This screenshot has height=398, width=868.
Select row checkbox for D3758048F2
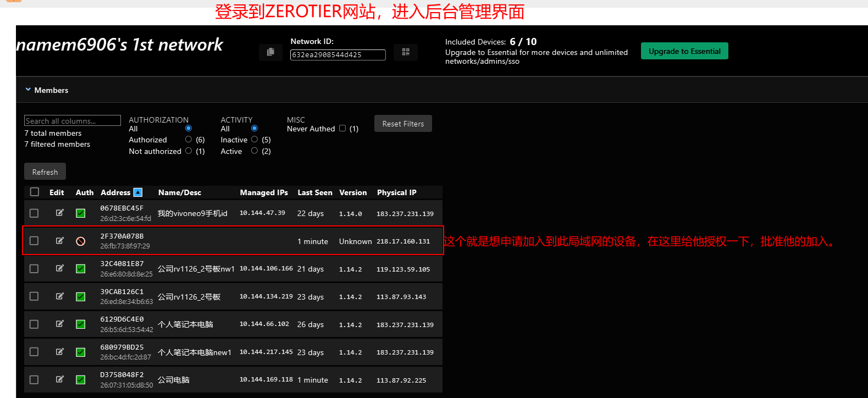34,380
